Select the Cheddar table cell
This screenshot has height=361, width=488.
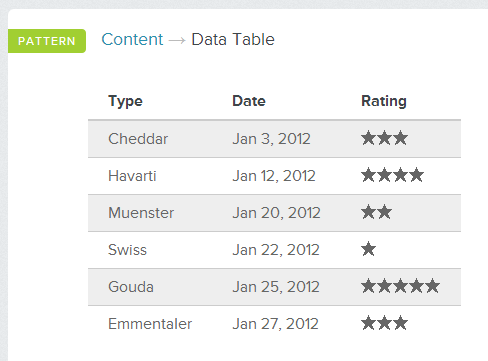pyautogui.click(x=138, y=139)
